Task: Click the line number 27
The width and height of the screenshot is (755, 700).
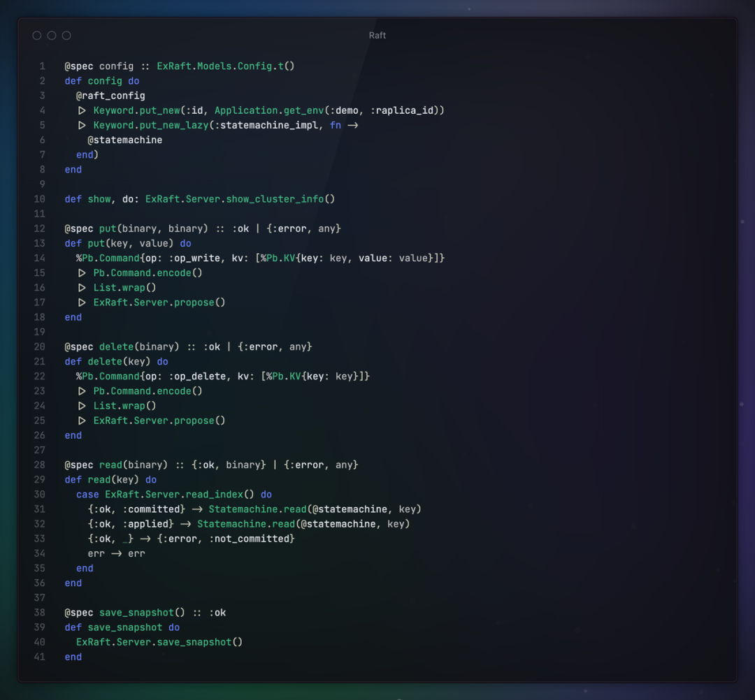Action: [39, 451]
